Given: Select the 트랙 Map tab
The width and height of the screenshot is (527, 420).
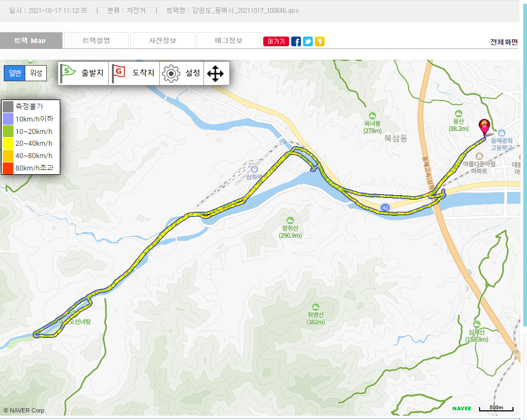Looking at the screenshot, I should [x=30, y=40].
